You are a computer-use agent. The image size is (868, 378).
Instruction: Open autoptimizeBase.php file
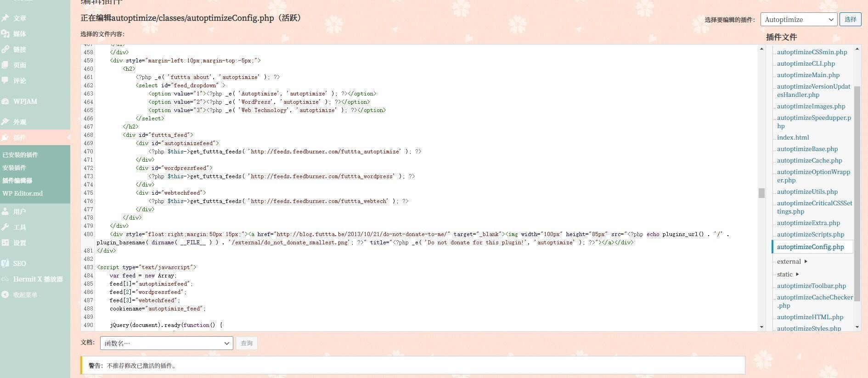click(807, 149)
